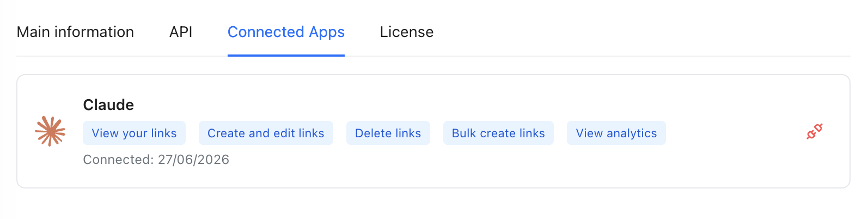Switch to the Main information tab
The image size is (868, 219).
[x=75, y=32]
